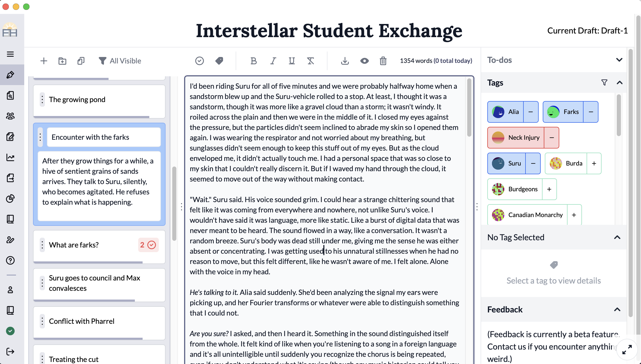Select the Canadian Monarchy tag
641x364 pixels.
[x=528, y=215]
